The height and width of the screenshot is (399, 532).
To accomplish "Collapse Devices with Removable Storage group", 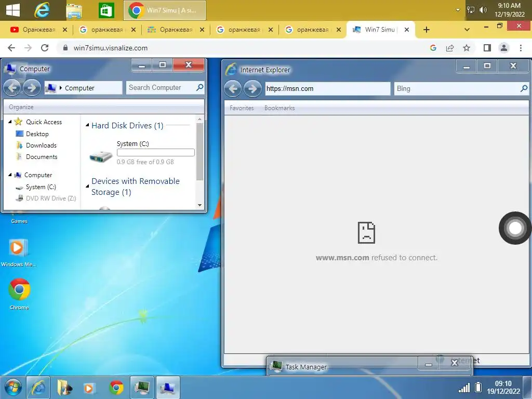I will click(x=87, y=186).
